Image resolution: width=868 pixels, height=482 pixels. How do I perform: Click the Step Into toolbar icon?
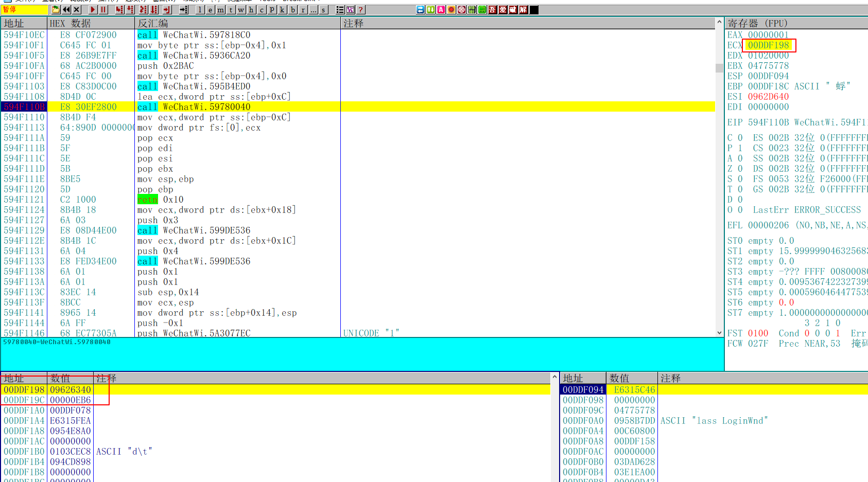119,10
